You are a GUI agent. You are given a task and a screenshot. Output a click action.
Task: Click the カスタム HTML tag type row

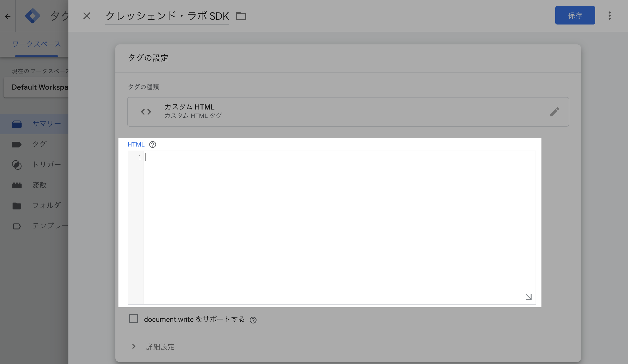[x=348, y=112]
